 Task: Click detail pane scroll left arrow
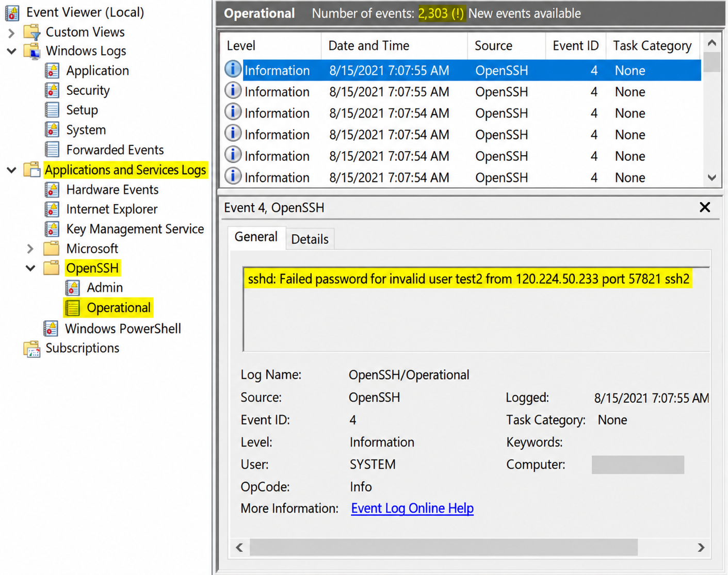pyautogui.click(x=239, y=548)
